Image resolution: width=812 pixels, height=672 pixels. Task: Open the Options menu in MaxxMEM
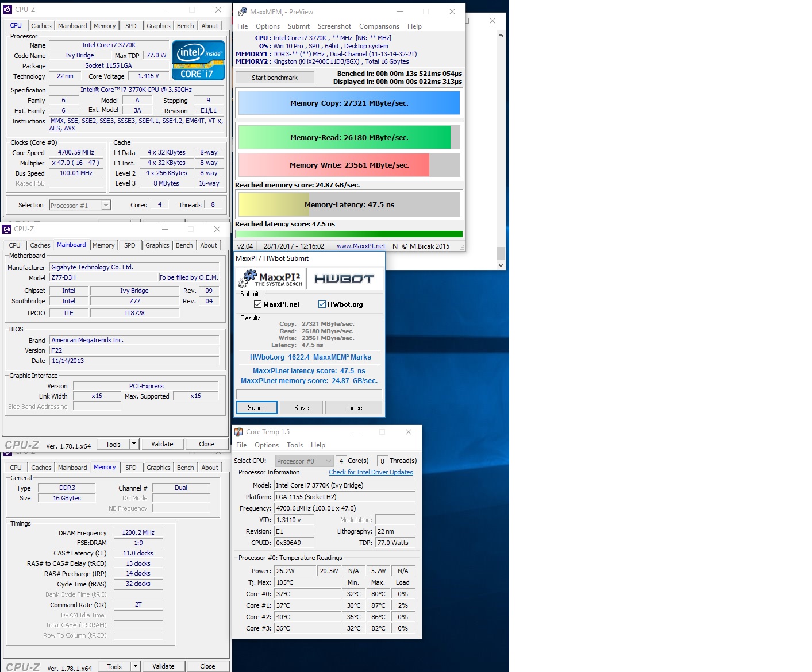pyautogui.click(x=268, y=26)
